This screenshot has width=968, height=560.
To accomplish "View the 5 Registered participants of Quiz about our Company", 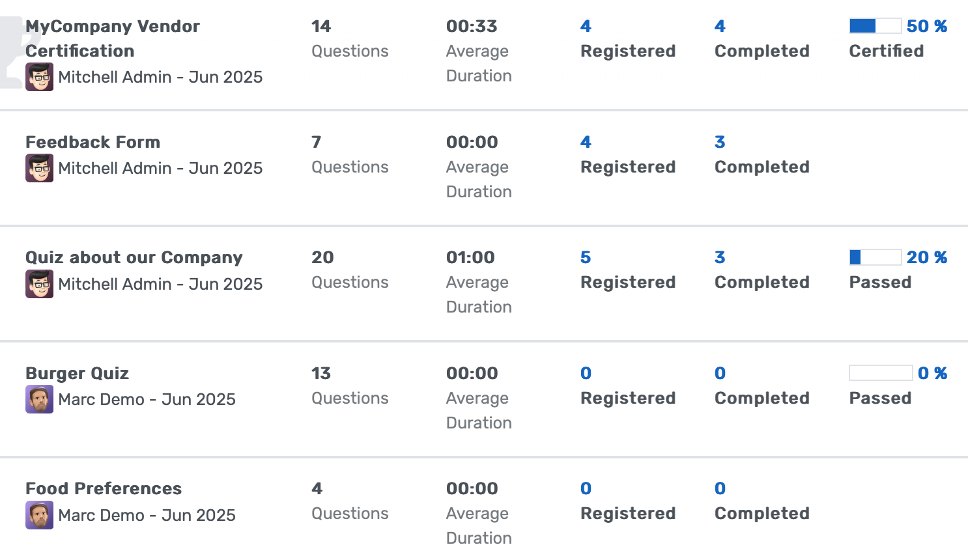I will coord(585,257).
